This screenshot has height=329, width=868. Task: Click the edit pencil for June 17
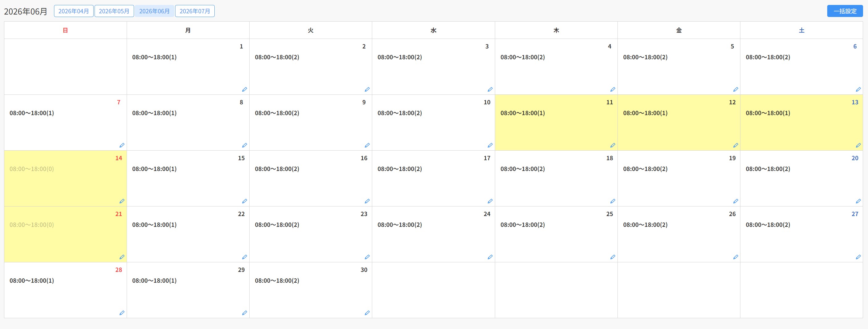coord(490,201)
